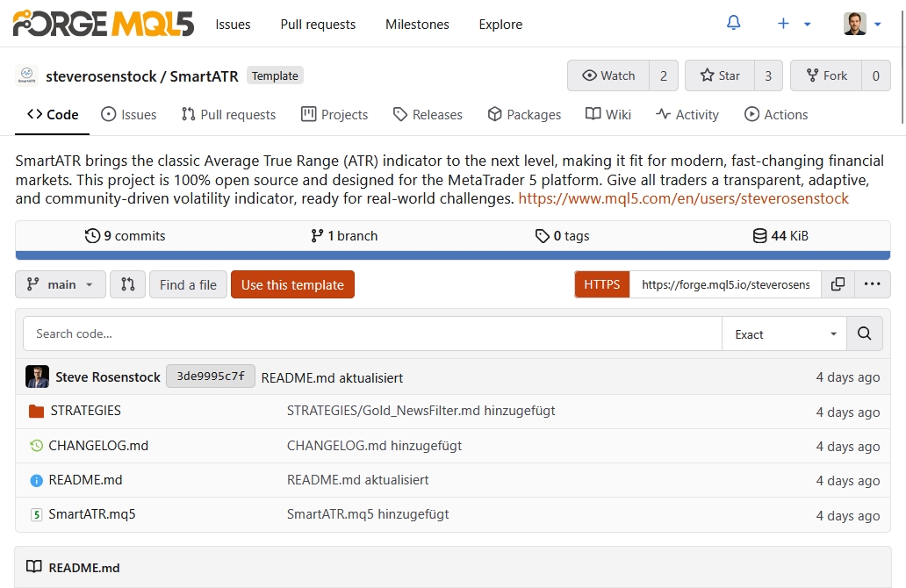906x588 pixels.
Task: Open commit 3de9995c7f
Action: tap(211, 376)
